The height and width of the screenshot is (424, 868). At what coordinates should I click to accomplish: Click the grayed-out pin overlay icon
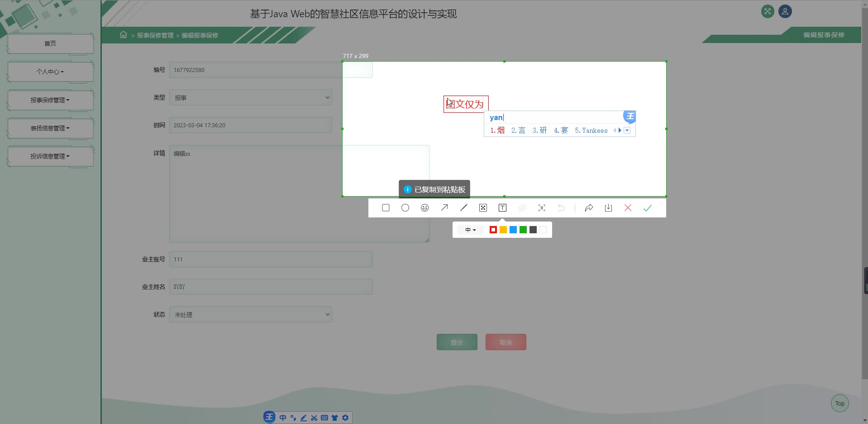coord(522,208)
